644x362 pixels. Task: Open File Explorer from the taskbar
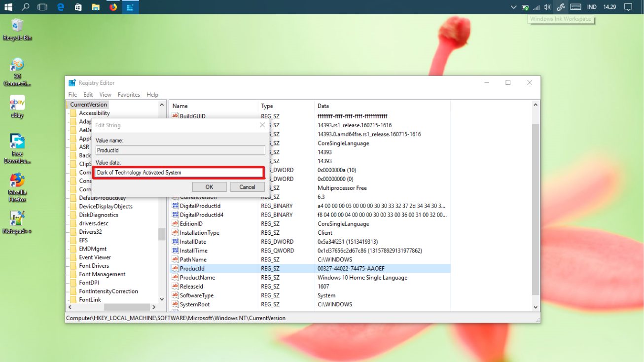coord(95,7)
